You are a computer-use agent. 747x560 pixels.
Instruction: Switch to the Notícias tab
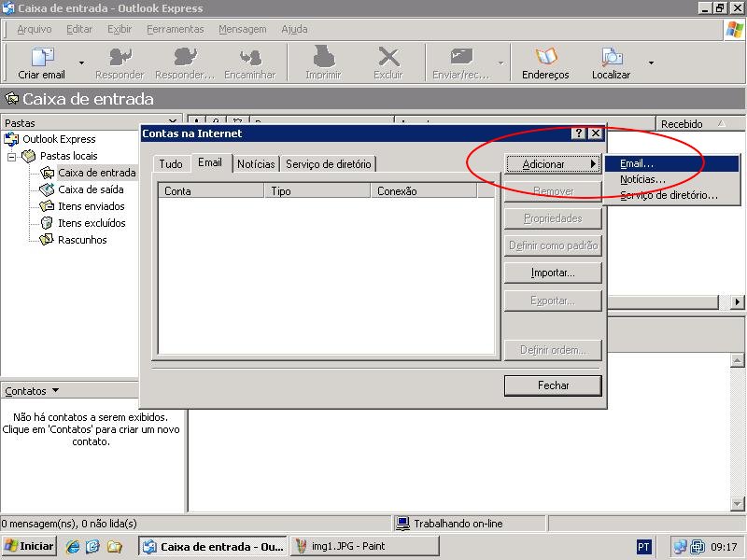tap(256, 164)
